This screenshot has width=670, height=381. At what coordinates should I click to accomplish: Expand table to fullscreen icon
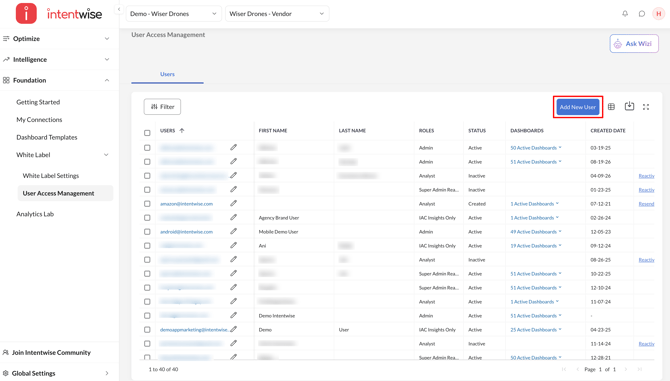click(x=646, y=107)
